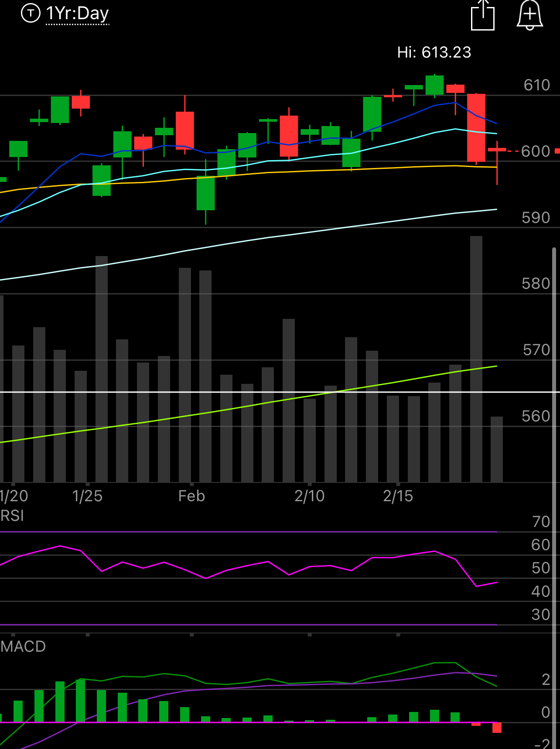Tap the share/export icon
The height and width of the screenshot is (749, 560).
tap(483, 15)
